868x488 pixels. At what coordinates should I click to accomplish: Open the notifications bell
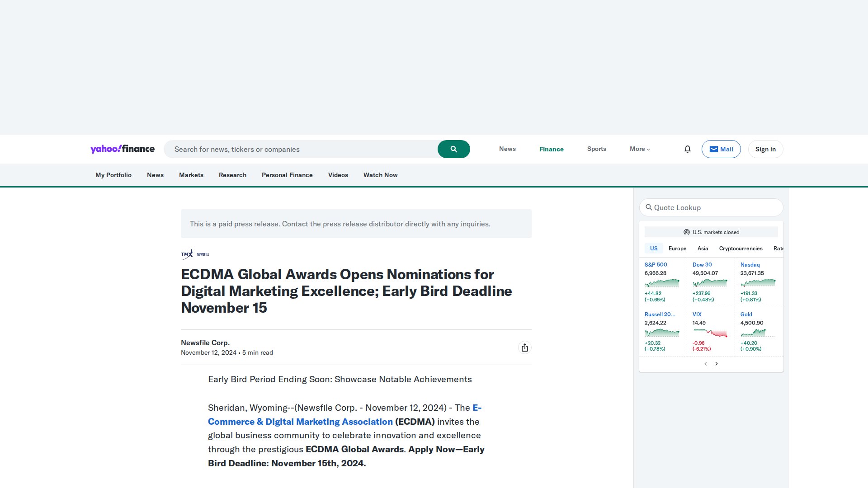(x=687, y=149)
